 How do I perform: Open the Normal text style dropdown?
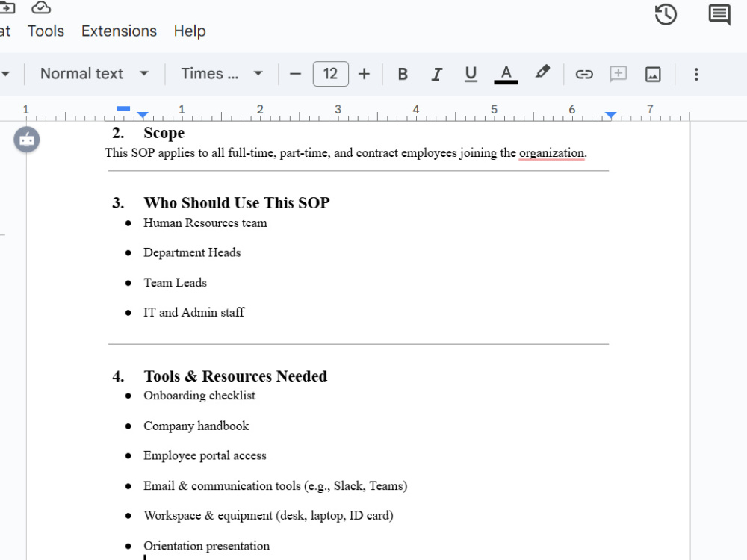pyautogui.click(x=94, y=74)
